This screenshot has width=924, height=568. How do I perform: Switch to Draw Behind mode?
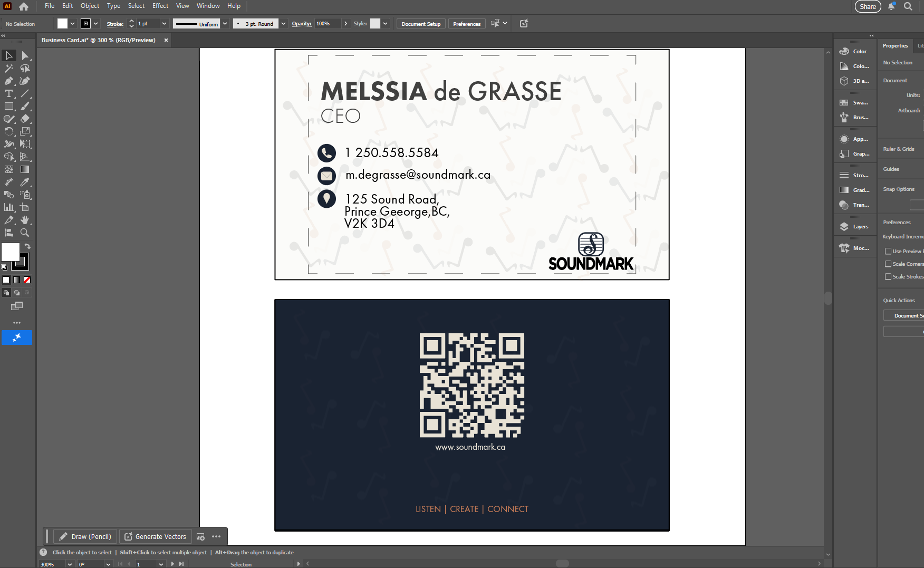click(x=17, y=293)
